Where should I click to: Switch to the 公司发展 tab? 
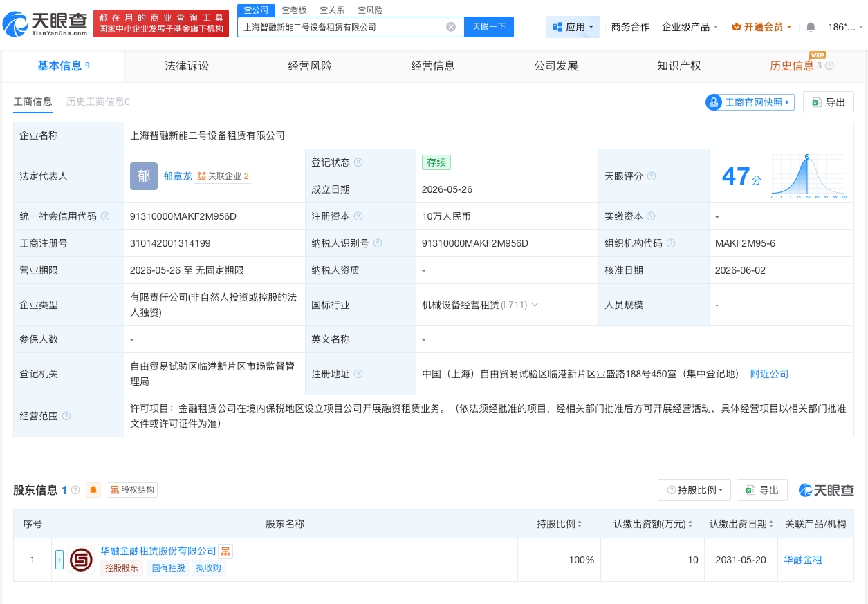(556, 66)
